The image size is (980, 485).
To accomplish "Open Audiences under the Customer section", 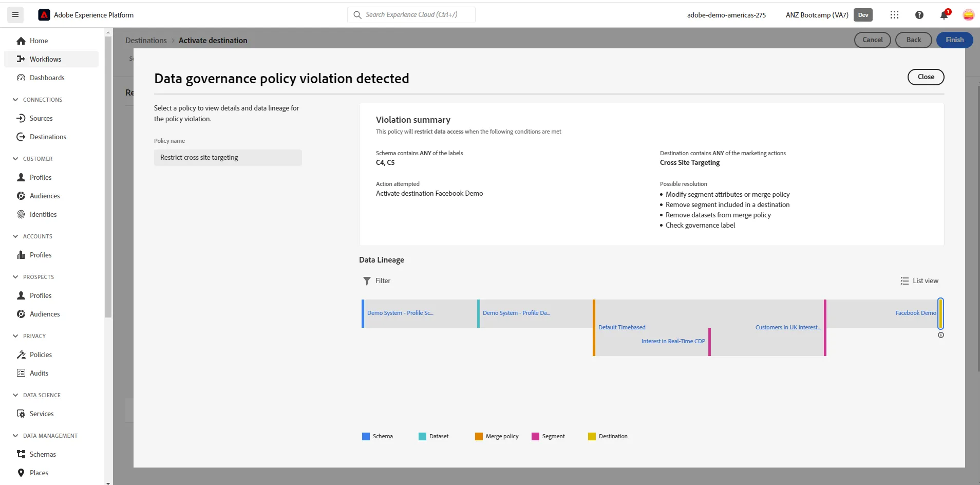I will pyautogui.click(x=51, y=196).
